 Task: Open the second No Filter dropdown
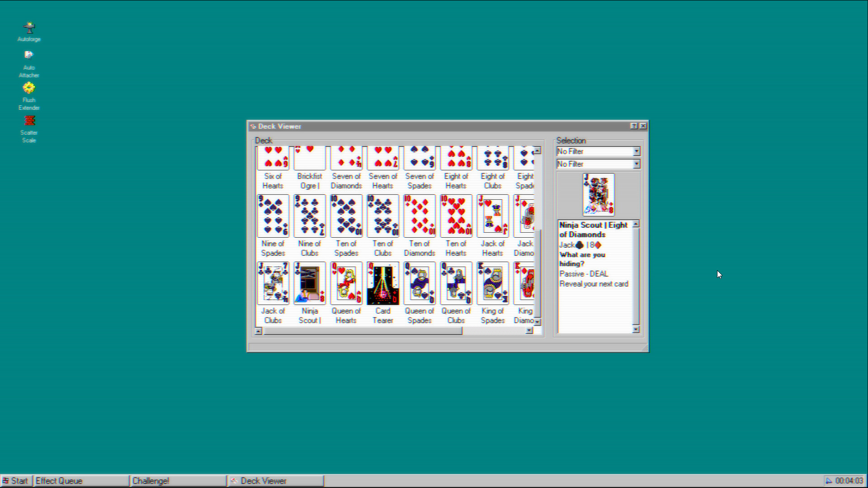click(637, 164)
